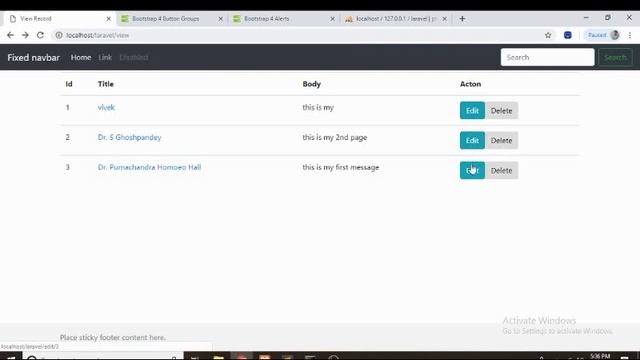The image size is (640, 360).
Task: Close the Bootstrap 4 Button Groups tab
Action: tap(220, 19)
